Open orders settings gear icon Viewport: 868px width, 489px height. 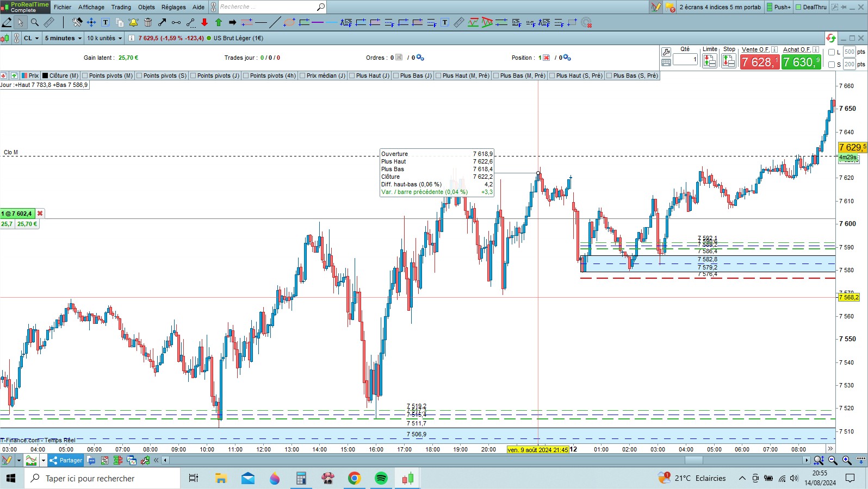click(420, 58)
